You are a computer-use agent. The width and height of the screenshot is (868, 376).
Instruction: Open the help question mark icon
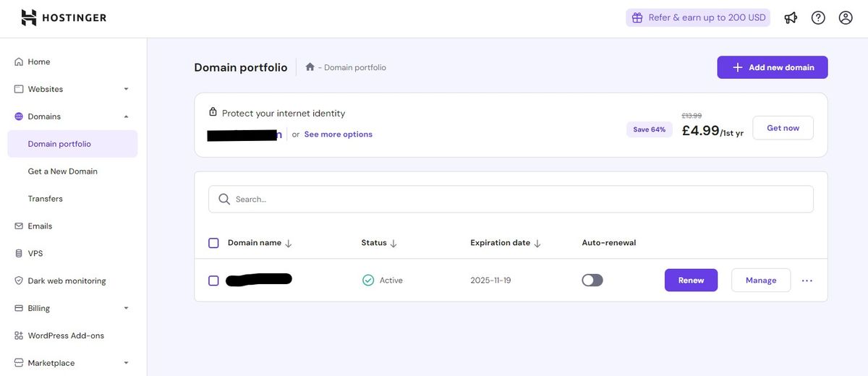pos(818,17)
